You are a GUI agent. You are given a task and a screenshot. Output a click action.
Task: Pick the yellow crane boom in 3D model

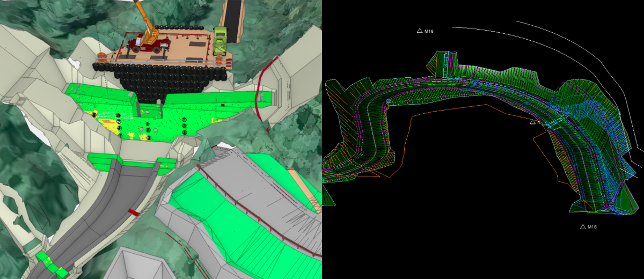[144, 16]
